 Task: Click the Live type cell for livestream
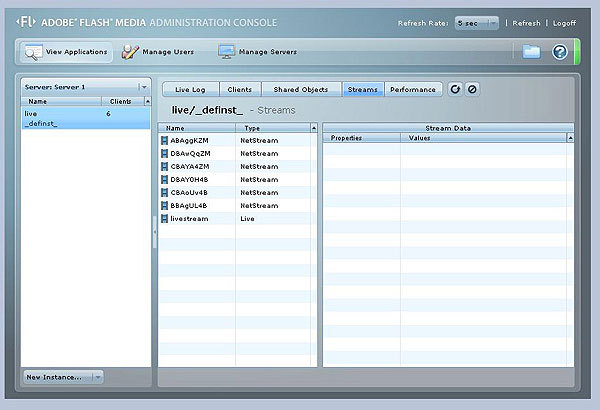tap(247, 219)
